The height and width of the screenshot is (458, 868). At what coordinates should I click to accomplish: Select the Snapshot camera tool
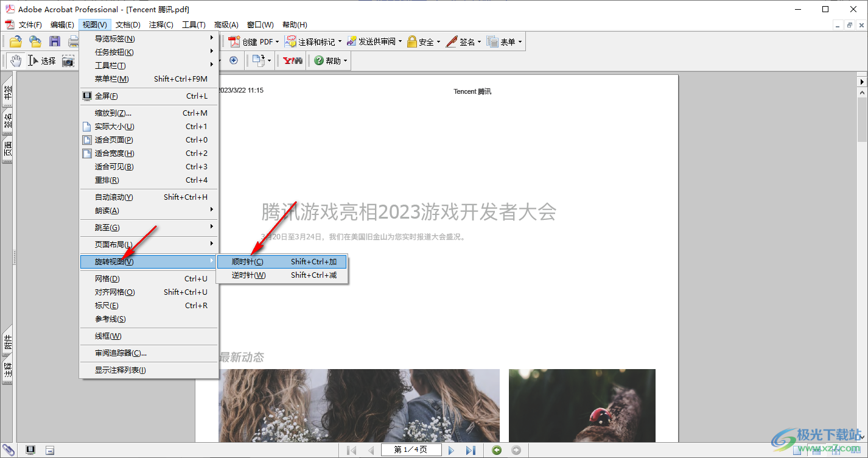(68, 60)
